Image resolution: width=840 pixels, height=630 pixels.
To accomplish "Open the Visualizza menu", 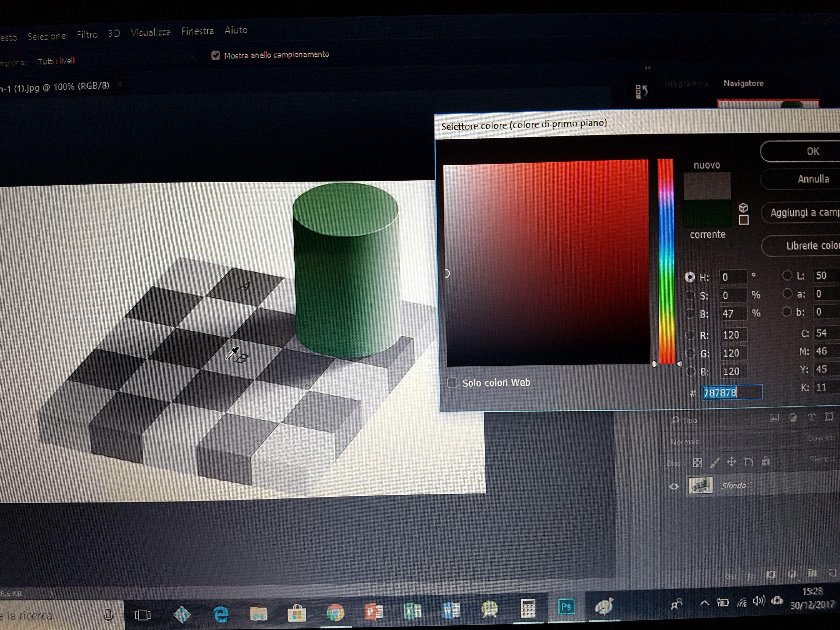I will point(151,32).
